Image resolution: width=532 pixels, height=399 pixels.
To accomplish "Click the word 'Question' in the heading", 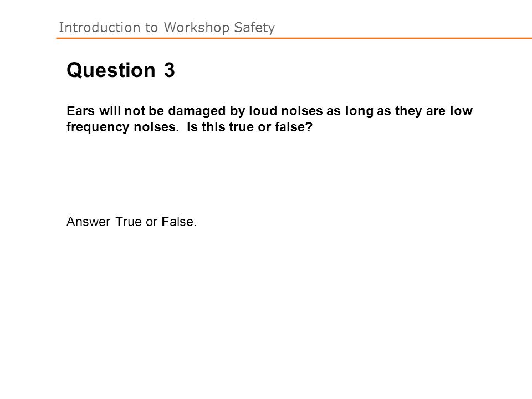I will (x=111, y=70).
